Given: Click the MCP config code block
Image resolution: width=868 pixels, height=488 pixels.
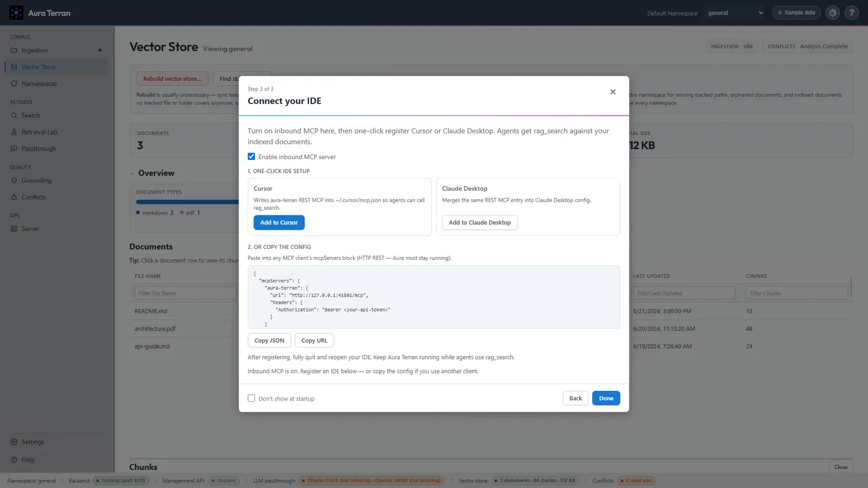Looking at the screenshot, I should (433, 297).
